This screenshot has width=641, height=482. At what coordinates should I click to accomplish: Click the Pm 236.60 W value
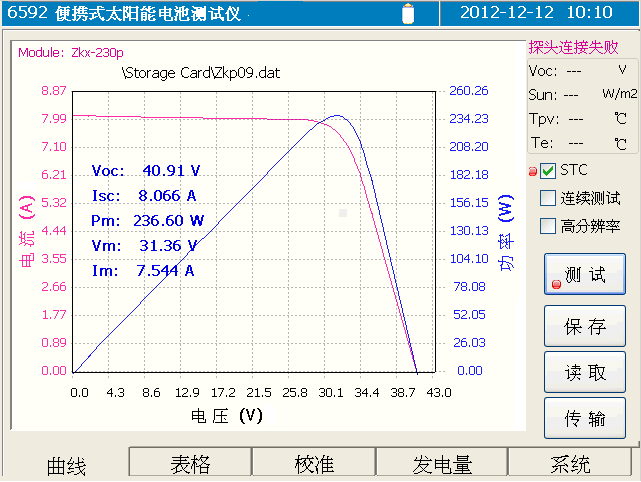147,220
